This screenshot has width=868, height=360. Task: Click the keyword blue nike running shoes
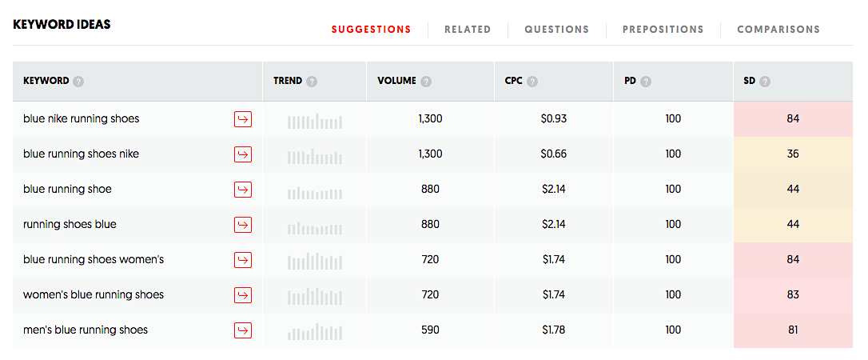[82, 119]
